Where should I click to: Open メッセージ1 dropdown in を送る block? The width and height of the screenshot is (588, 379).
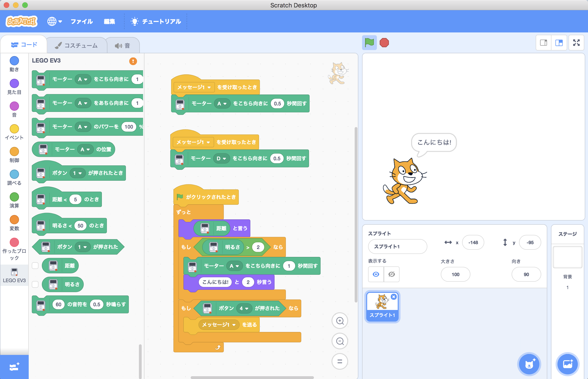219,325
